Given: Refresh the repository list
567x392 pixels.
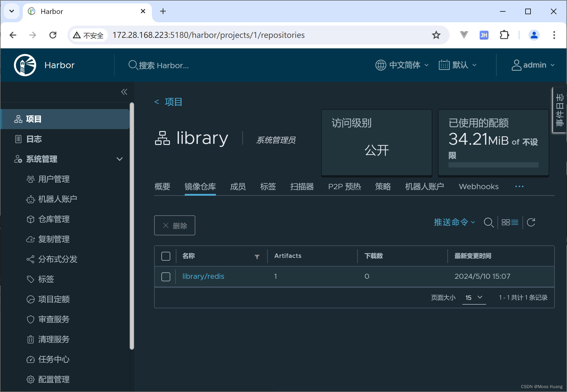Looking at the screenshot, I should (x=531, y=222).
